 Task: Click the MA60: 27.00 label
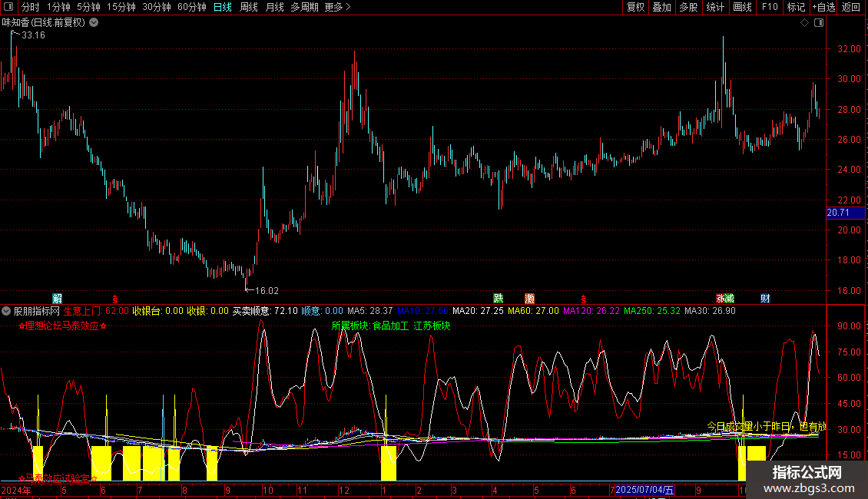point(533,312)
